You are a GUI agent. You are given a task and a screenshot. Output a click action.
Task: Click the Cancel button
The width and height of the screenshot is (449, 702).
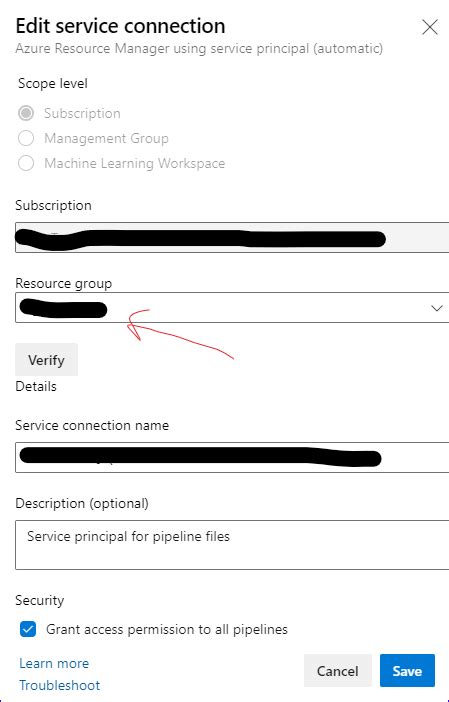338,671
